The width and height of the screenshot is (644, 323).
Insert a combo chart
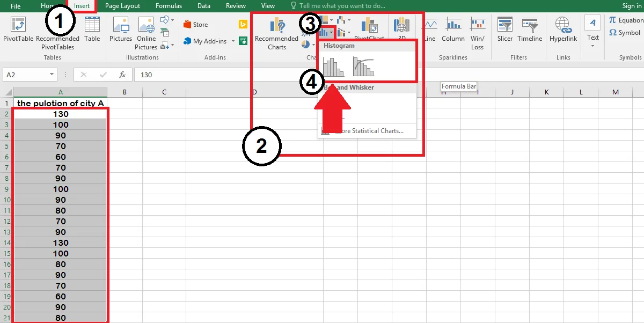click(344, 33)
